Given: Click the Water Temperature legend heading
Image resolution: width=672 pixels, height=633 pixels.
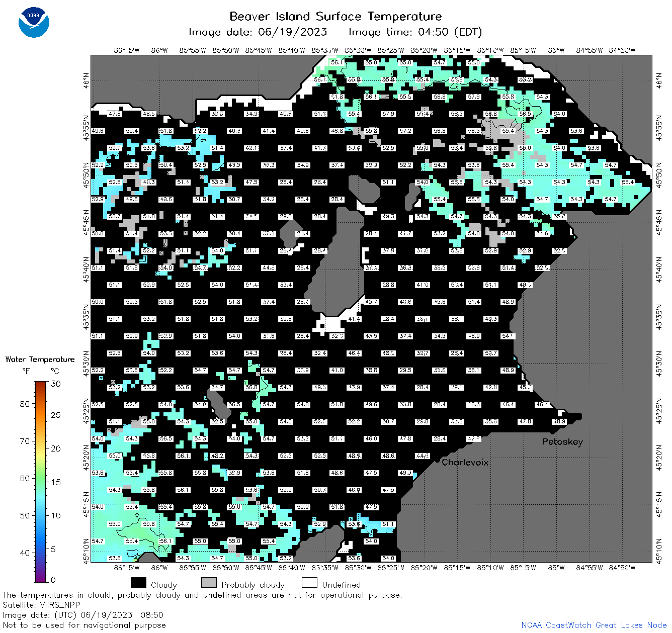Looking at the screenshot, I should coord(40,359).
